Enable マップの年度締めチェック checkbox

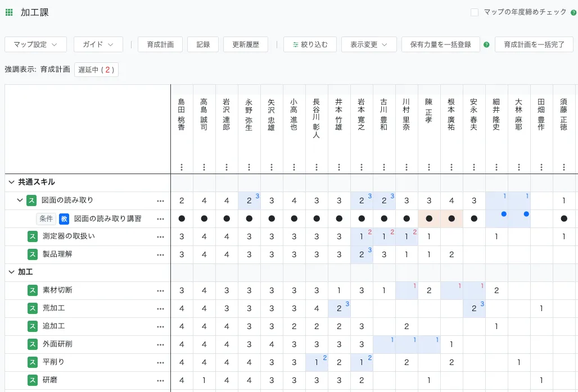[x=475, y=12]
